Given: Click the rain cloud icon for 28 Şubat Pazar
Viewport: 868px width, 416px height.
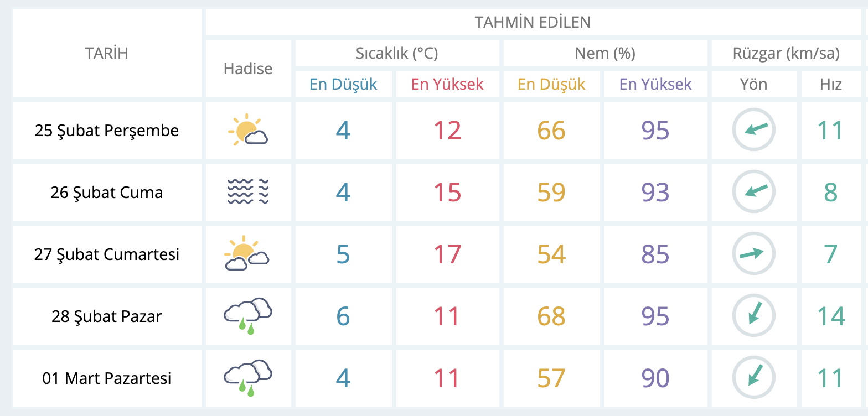Looking at the screenshot, I should 248,316.
